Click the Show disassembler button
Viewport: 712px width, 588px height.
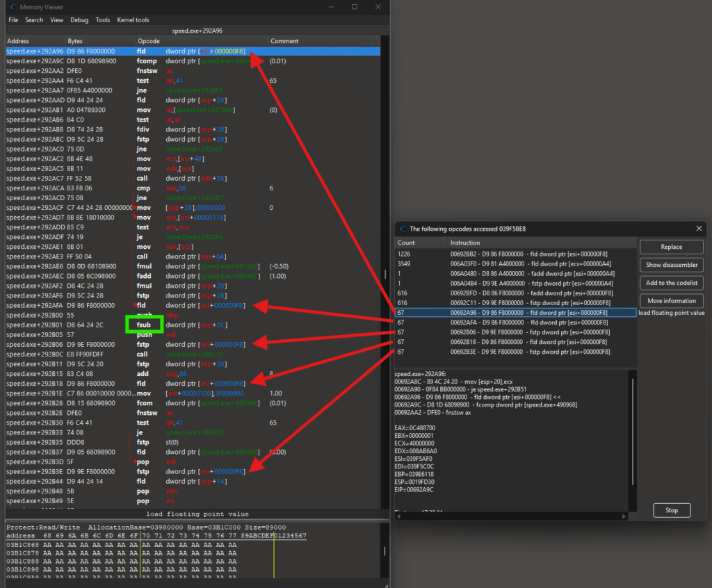point(671,265)
